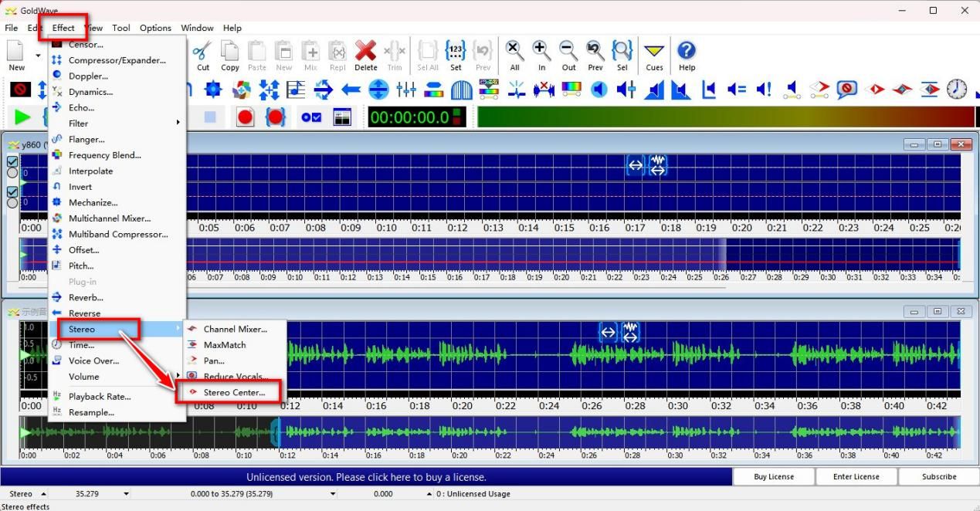980x511 pixels.
Task: Click the Set selection toolbar icon
Action: 456,56
